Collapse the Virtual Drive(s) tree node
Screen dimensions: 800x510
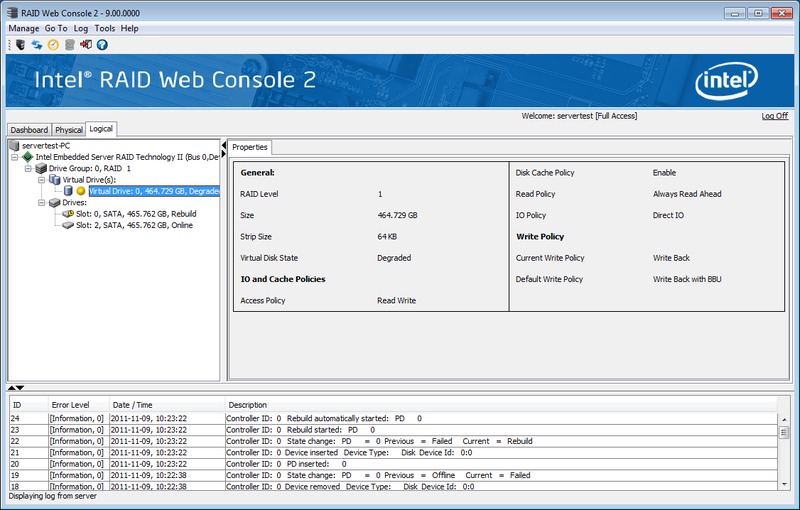click(41, 179)
